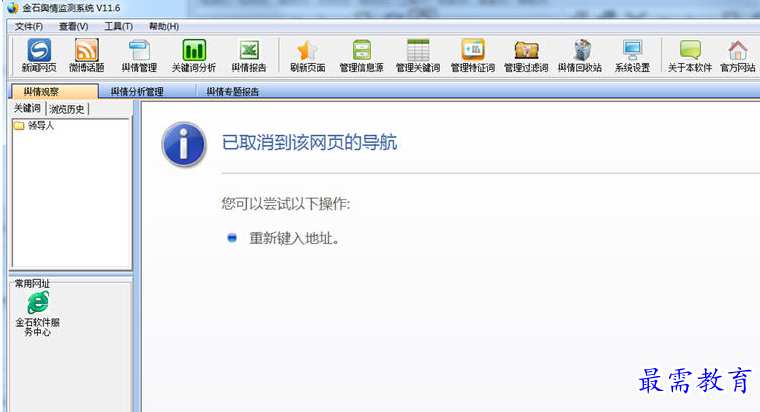Click the blue info icon on page
Viewport: 760px width, 412px height.
coord(184,144)
